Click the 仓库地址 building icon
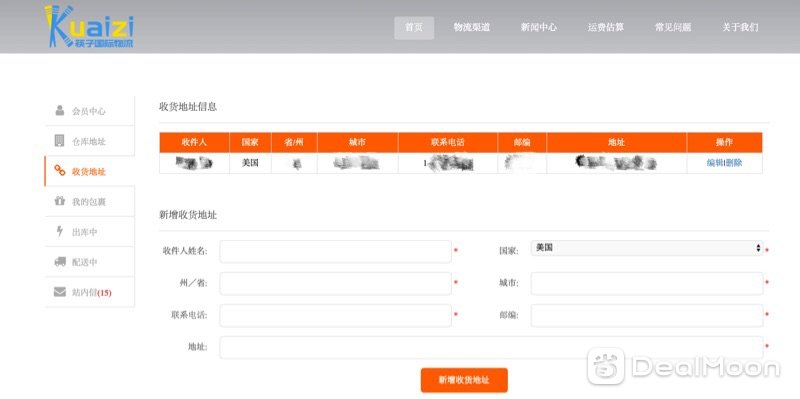The height and width of the screenshot is (399, 800). [60, 140]
